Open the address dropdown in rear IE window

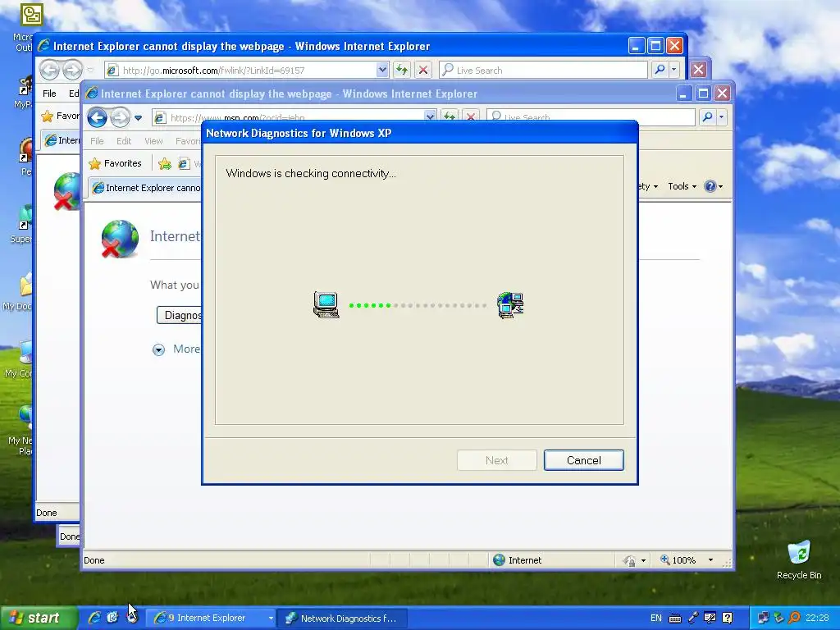(x=382, y=70)
